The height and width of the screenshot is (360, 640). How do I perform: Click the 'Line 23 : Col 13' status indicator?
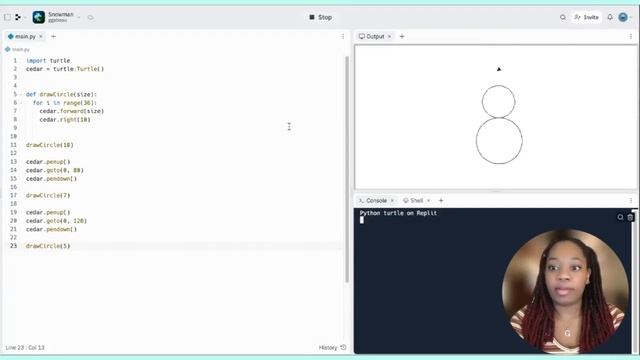(25, 347)
